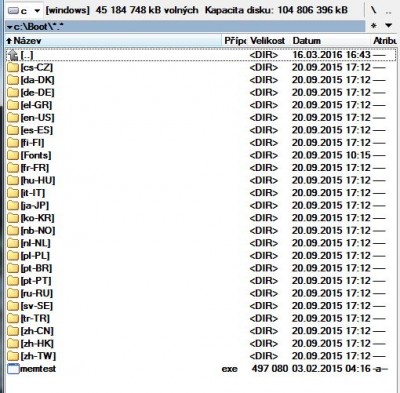Click the 497 080 size of memtest
The image size is (400, 393).
point(270,369)
